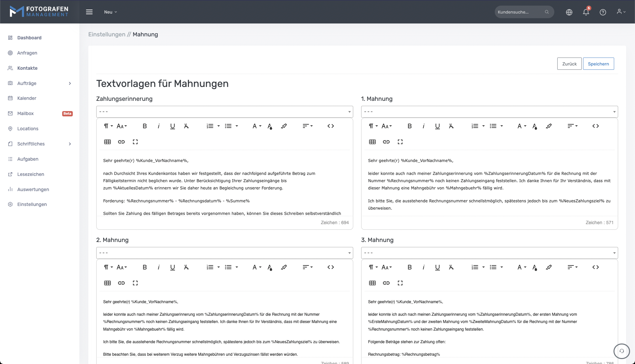Toggle the sidebar with the hamburger icon

pos(89,12)
